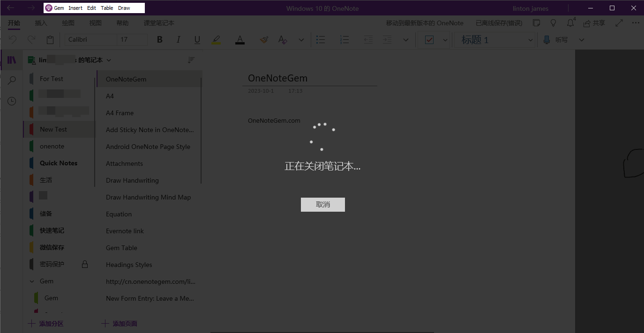This screenshot has height=333, width=644.
Task: Click the format painter brush icon
Action: coord(264,40)
